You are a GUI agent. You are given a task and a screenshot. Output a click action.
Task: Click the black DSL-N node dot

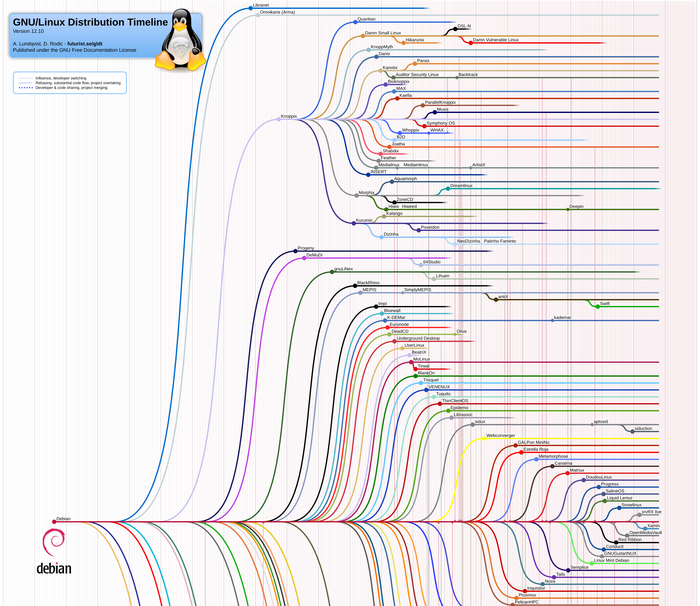(455, 29)
